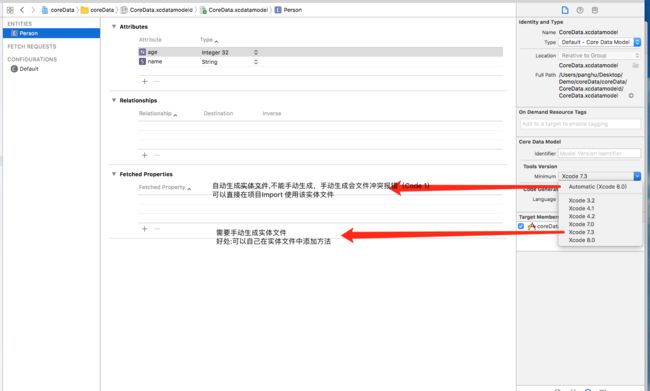Viewport: 650px width, 391px height.
Task: Go back with the left chevron
Action: [x=22, y=10]
